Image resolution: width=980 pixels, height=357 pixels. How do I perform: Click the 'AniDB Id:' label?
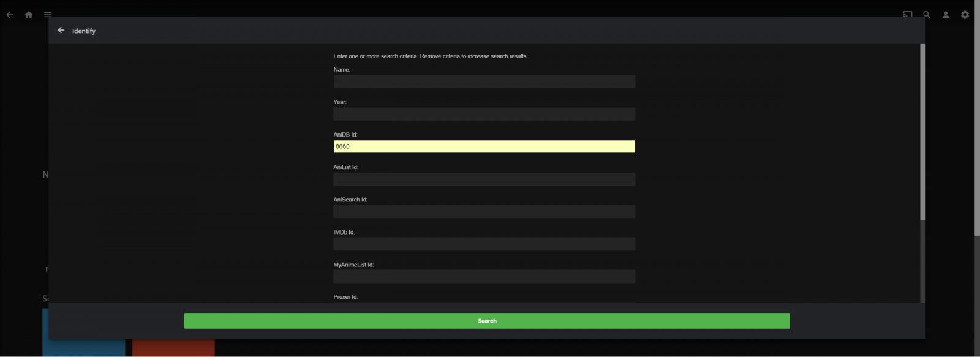(345, 135)
